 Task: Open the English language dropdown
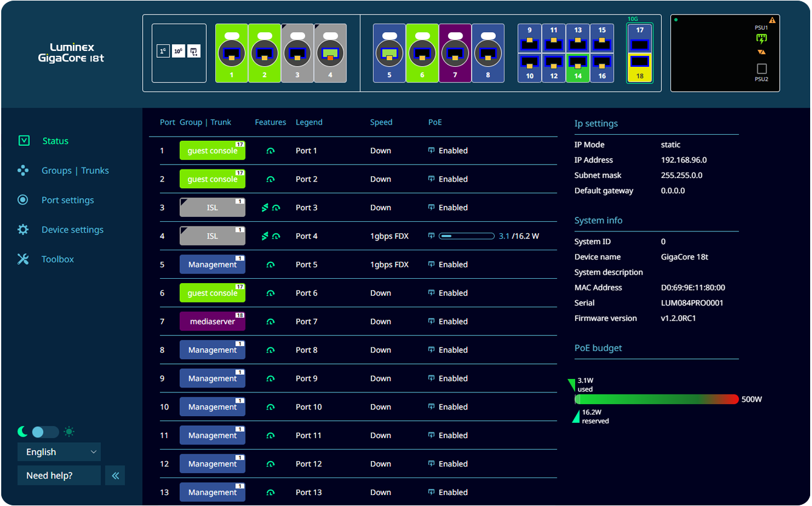click(x=59, y=452)
